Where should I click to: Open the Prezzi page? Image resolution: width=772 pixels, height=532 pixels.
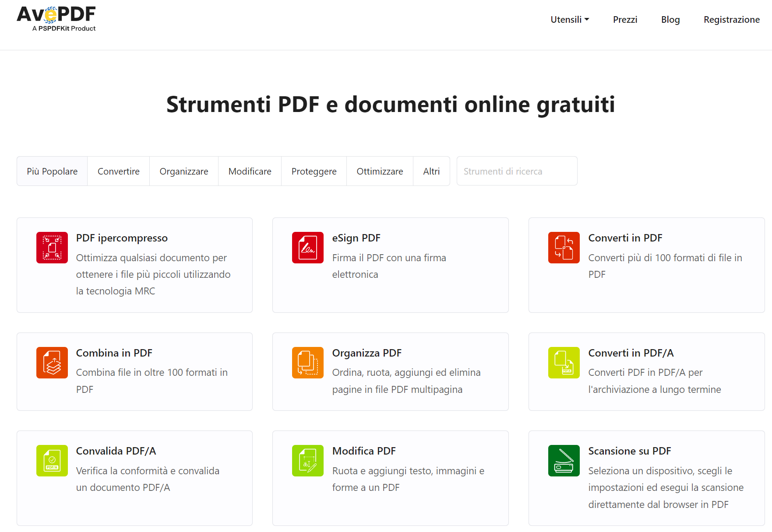point(625,19)
